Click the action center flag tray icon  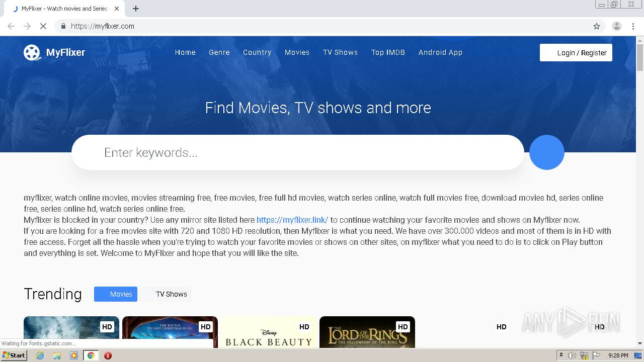[596, 355]
